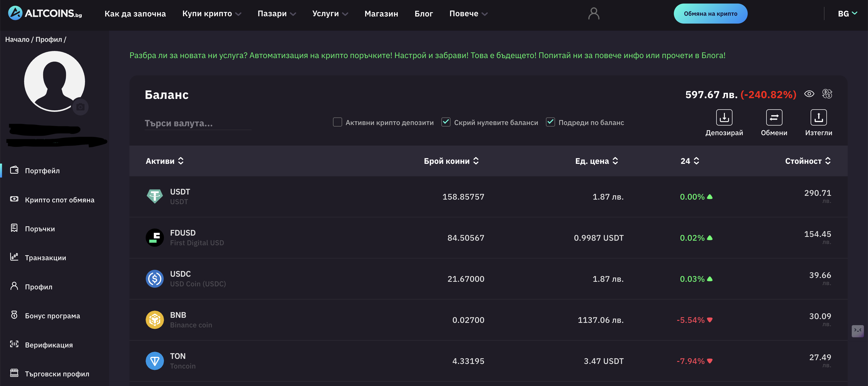Image resolution: width=868 pixels, height=386 pixels.
Task: Click the TON Toncoin icon
Action: pyautogui.click(x=155, y=361)
